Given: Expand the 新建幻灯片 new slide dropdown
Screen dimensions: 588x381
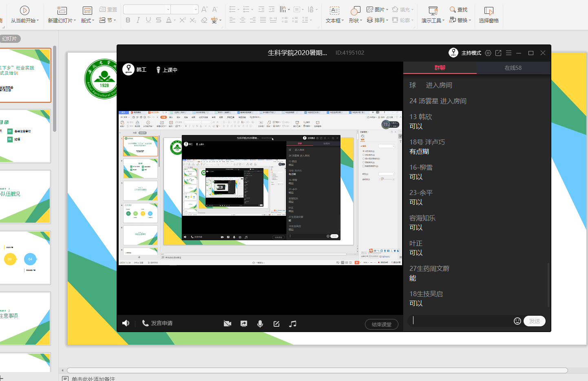Looking at the screenshot, I should pos(75,21).
